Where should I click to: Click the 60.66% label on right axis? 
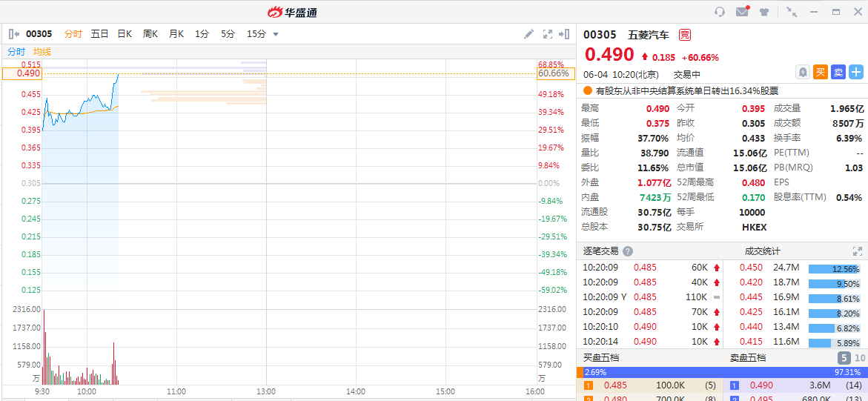[x=556, y=73]
